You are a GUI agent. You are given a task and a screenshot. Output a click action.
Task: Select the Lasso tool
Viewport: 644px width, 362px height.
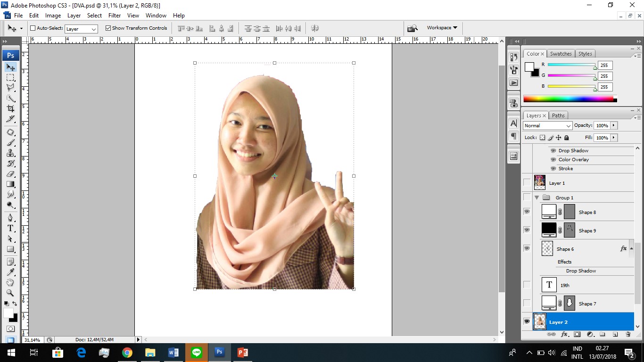click(10, 88)
